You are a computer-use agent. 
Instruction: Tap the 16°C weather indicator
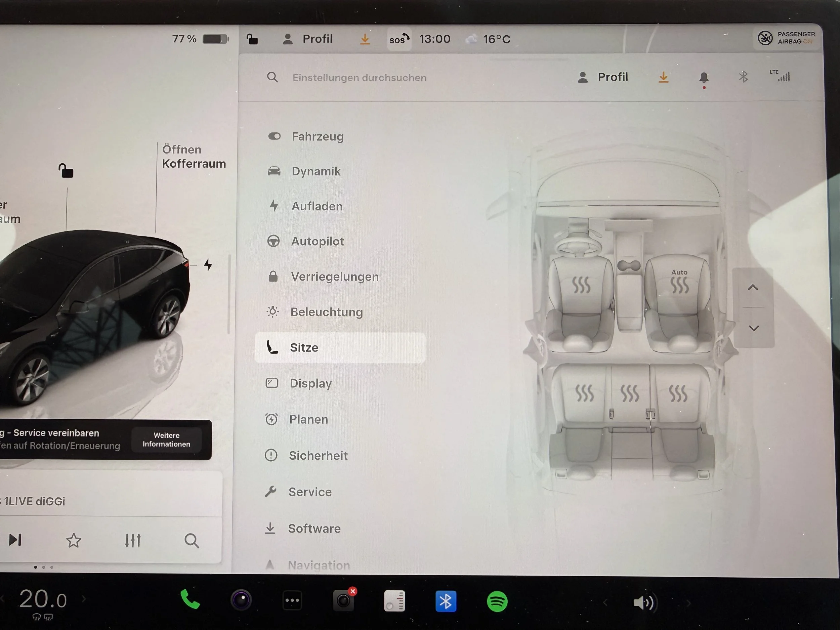pos(488,39)
